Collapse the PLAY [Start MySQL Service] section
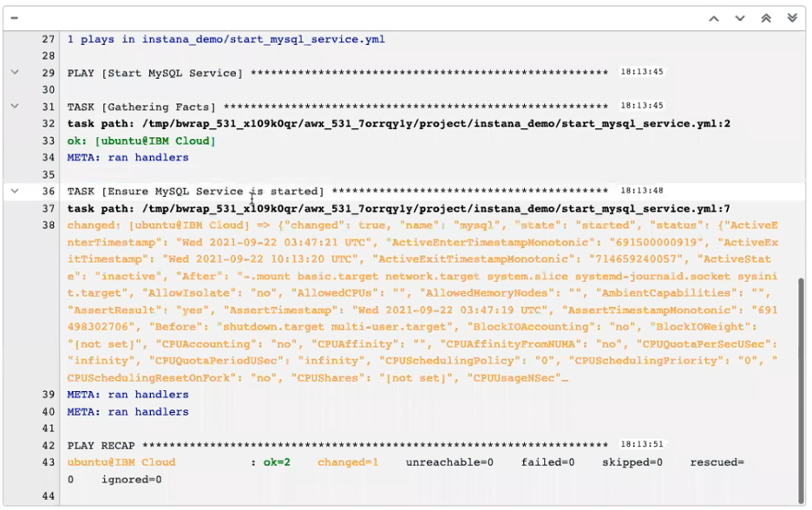 (x=15, y=72)
